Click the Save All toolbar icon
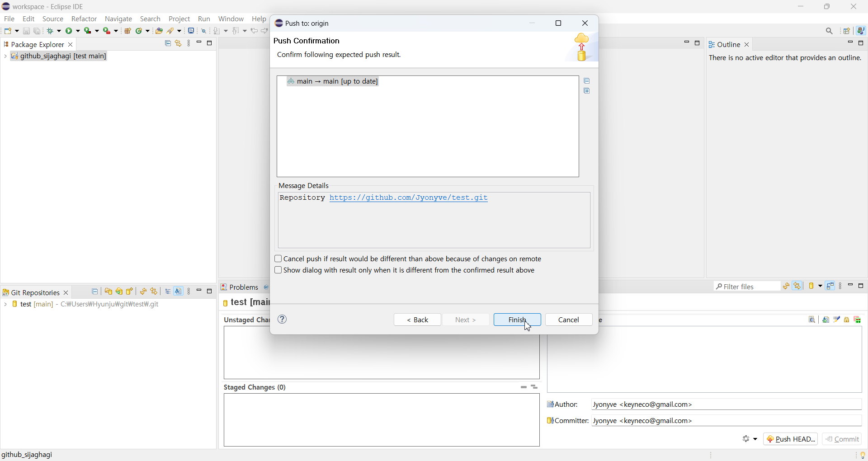This screenshot has width=868, height=461. coord(38,31)
